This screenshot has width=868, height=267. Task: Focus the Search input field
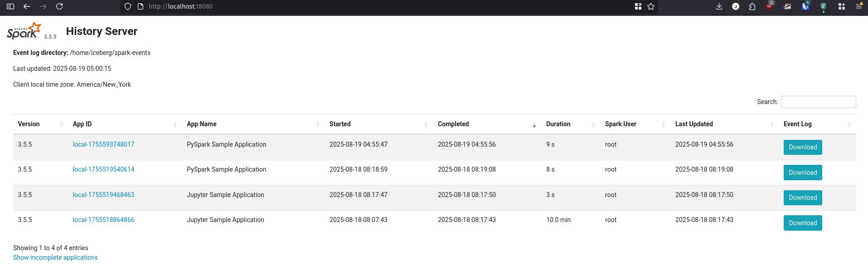(818, 102)
